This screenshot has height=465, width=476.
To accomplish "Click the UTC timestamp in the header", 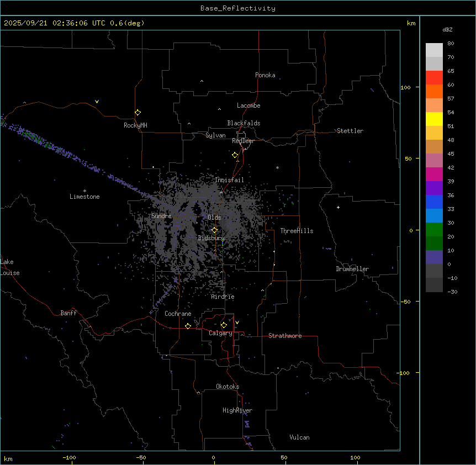I will (74, 23).
